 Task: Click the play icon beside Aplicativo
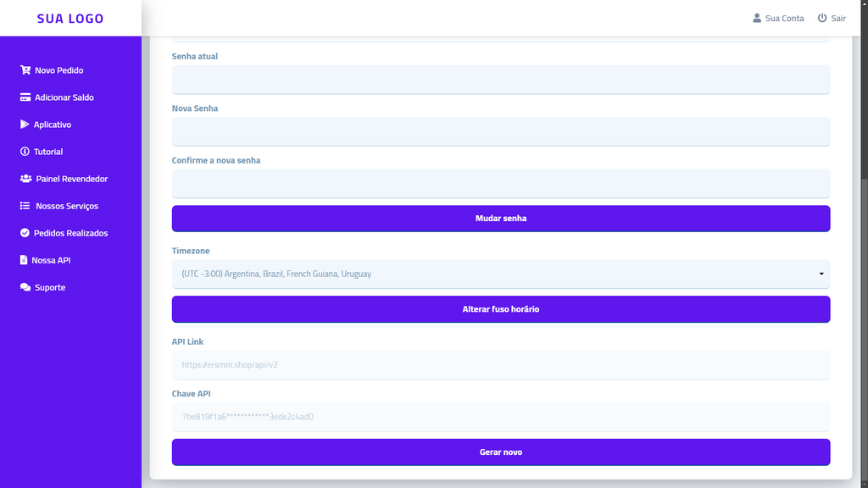point(24,125)
